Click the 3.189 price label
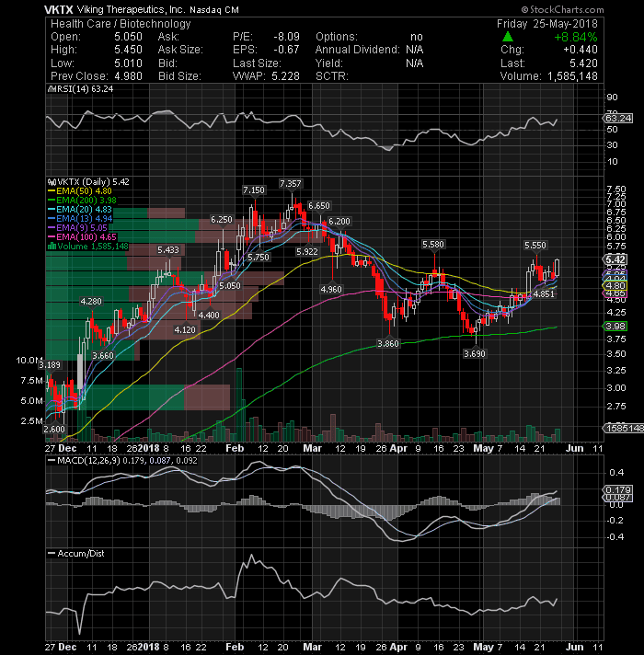The height and width of the screenshot is (655, 644). point(50,364)
